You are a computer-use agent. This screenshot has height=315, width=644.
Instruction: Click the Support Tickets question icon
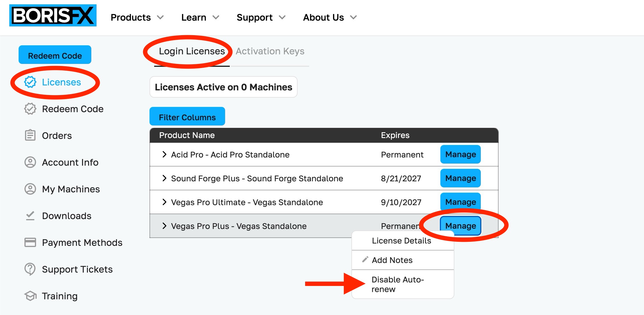30,269
